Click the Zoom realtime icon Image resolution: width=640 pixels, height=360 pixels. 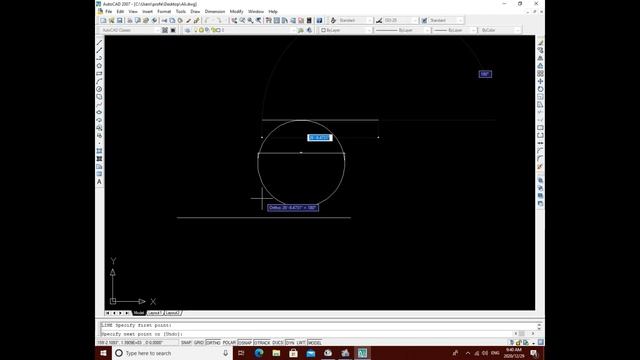(x=242, y=20)
